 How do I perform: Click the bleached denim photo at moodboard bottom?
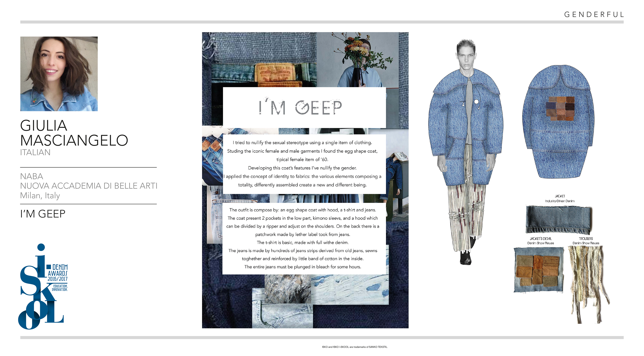[350, 289]
